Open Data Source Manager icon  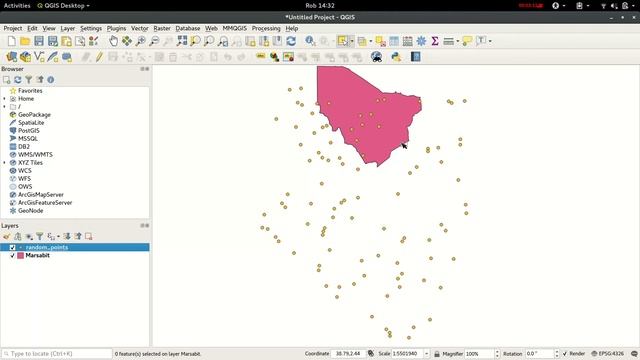coord(12,57)
